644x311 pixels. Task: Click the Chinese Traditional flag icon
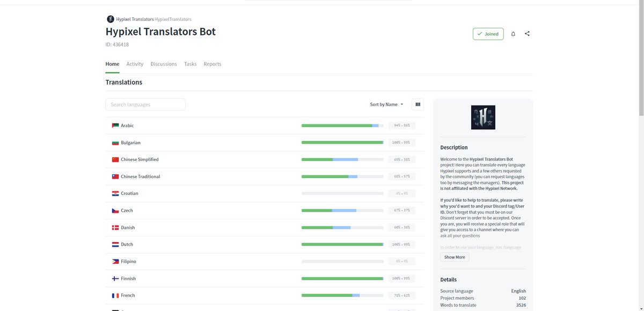point(115,176)
